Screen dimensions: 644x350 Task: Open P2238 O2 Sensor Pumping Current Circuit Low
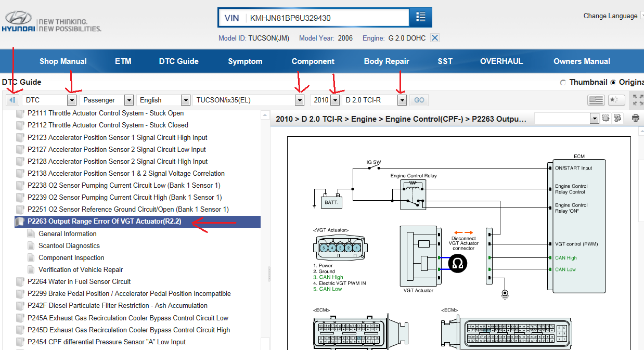124,185
